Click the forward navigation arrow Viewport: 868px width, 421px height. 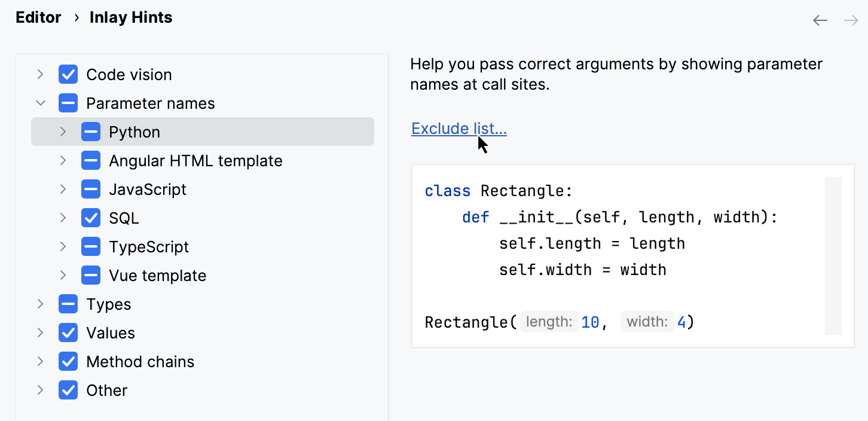(x=849, y=20)
